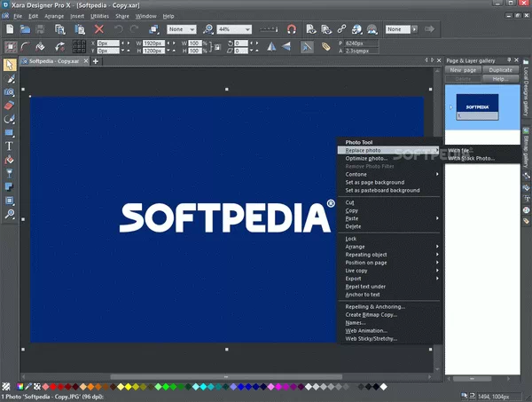
Task: Pin the Page & Layer gallery panel
Action: (509, 59)
